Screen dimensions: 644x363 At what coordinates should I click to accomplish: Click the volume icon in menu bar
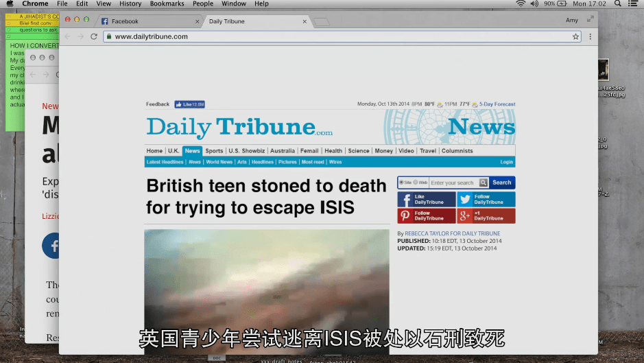click(534, 3)
